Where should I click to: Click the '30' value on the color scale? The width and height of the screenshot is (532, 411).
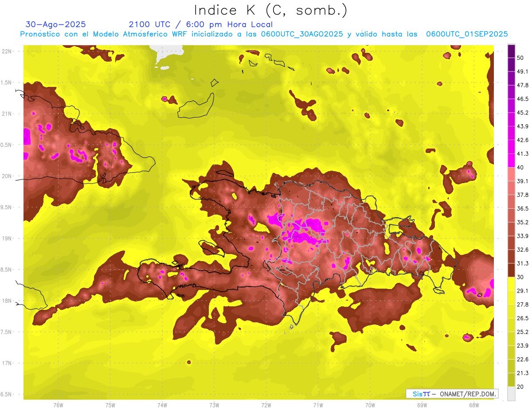click(520, 277)
